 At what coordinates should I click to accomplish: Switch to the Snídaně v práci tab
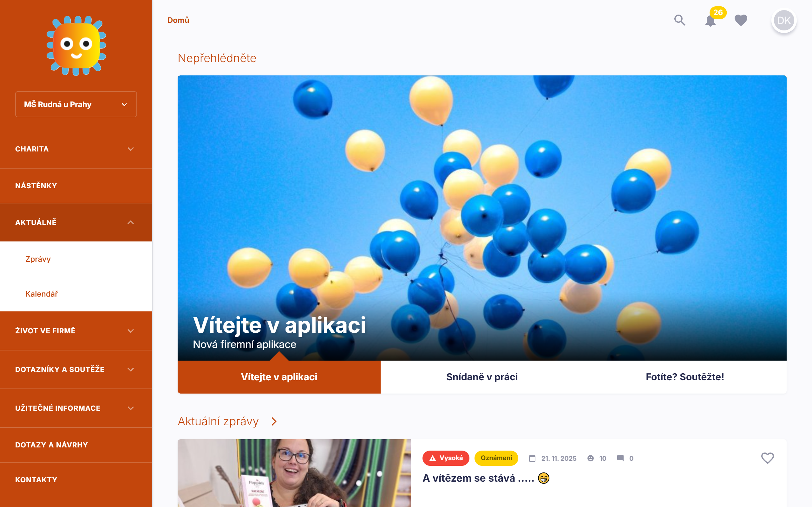click(482, 377)
